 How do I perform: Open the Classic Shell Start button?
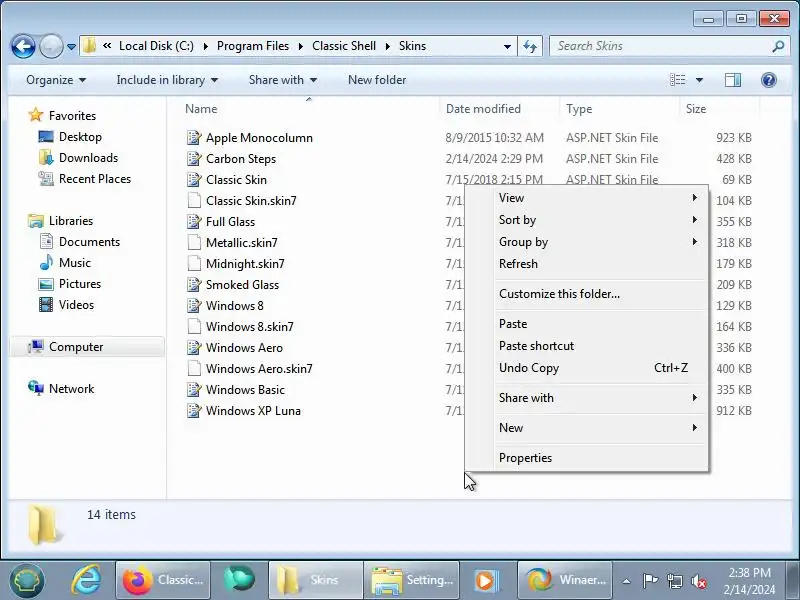pos(27,580)
